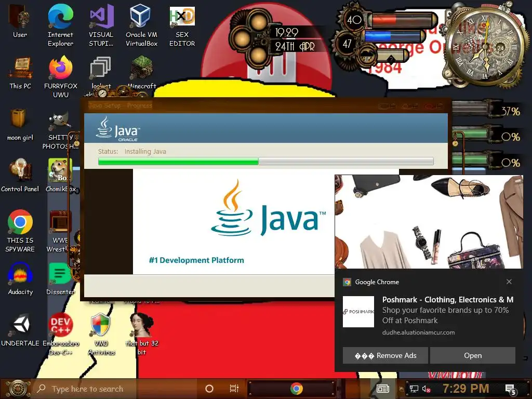Open the WWE Wrestl... desktop icon

60,231
